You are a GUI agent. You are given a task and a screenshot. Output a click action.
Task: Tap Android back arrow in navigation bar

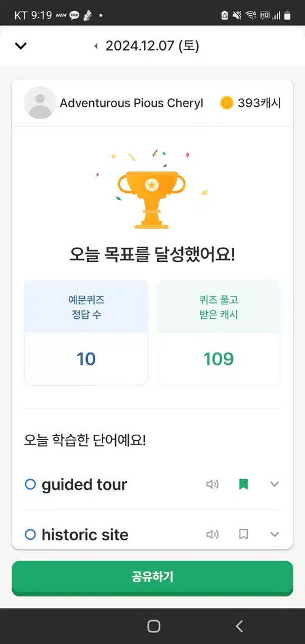[x=239, y=626]
